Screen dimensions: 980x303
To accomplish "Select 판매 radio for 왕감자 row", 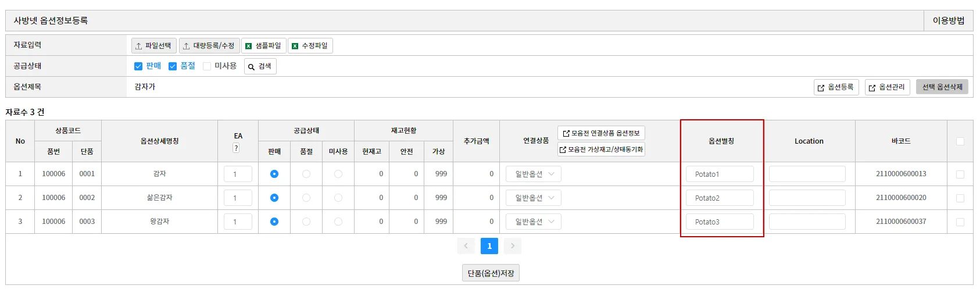I will coord(274,222).
